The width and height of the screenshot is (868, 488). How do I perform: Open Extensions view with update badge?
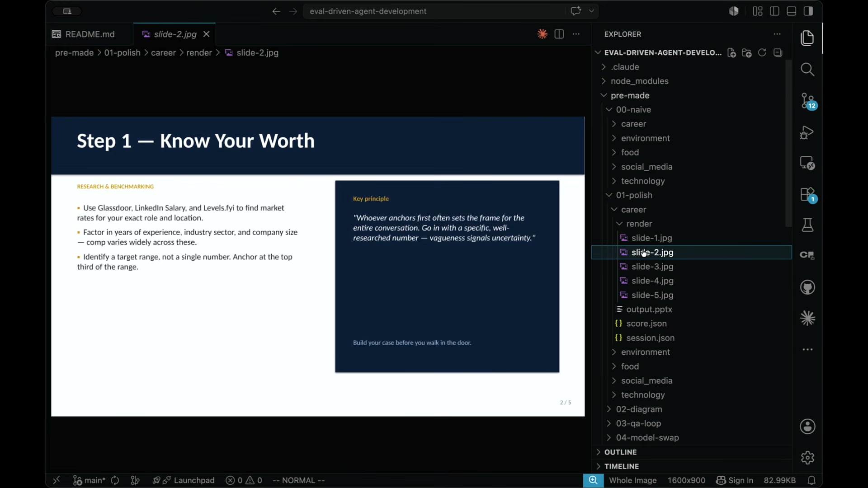[x=807, y=195]
